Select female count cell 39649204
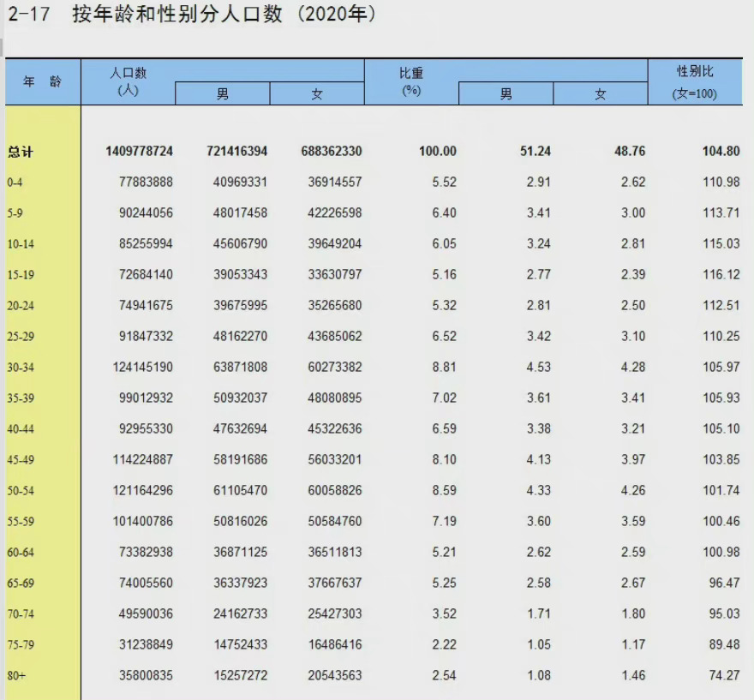754x700 pixels. (335, 243)
